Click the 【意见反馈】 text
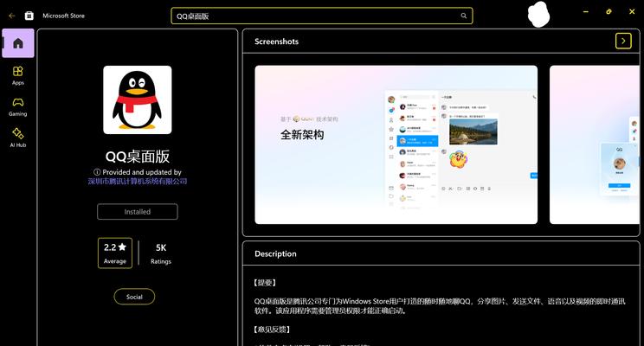Viewport: 644px width, 346px height. 272,330
